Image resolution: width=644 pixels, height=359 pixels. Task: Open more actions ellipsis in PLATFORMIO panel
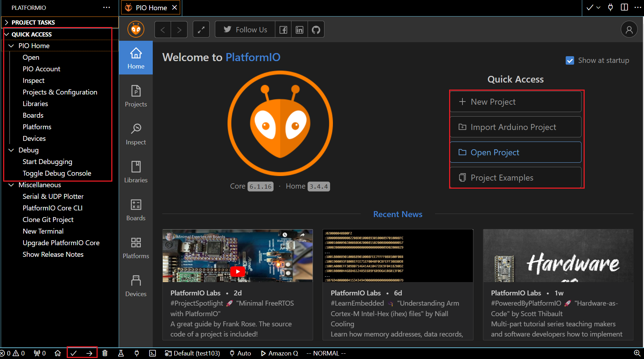[x=107, y=7]
